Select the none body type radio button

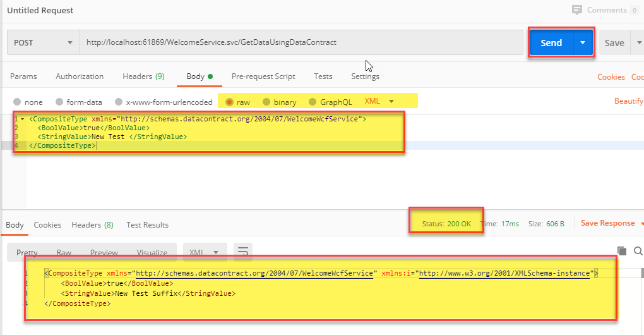[x=17, y=102]
